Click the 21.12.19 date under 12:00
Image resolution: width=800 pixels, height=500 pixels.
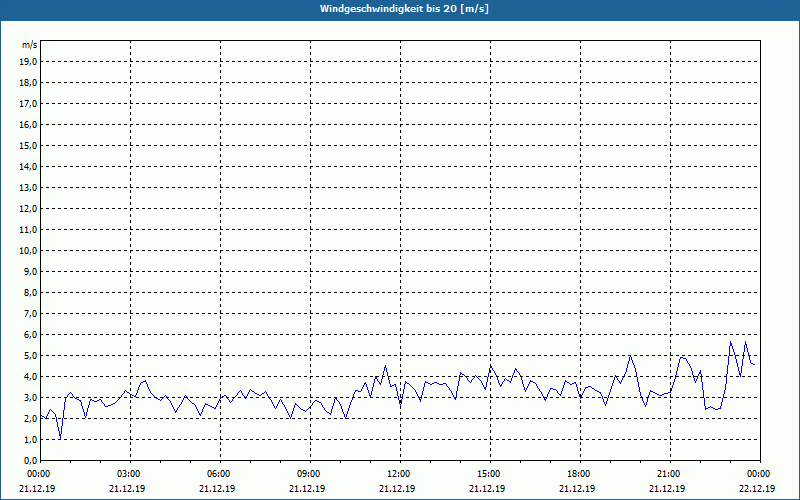397,488
